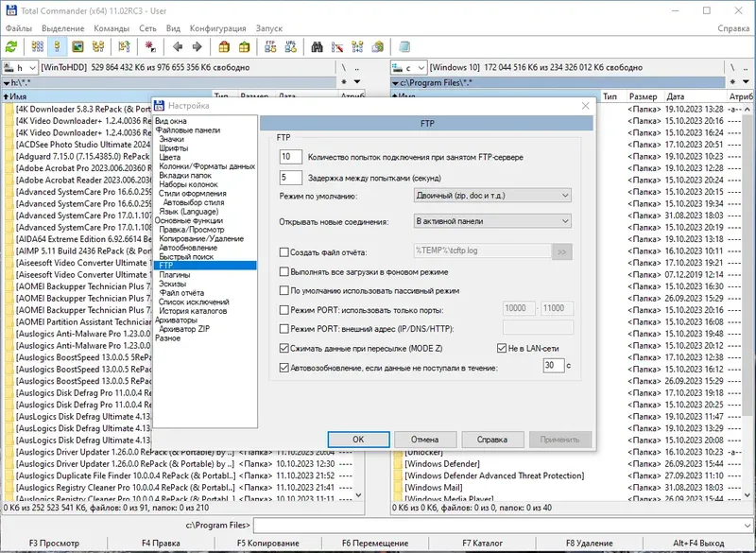Expand the command line history dropdown

[747, 525]
